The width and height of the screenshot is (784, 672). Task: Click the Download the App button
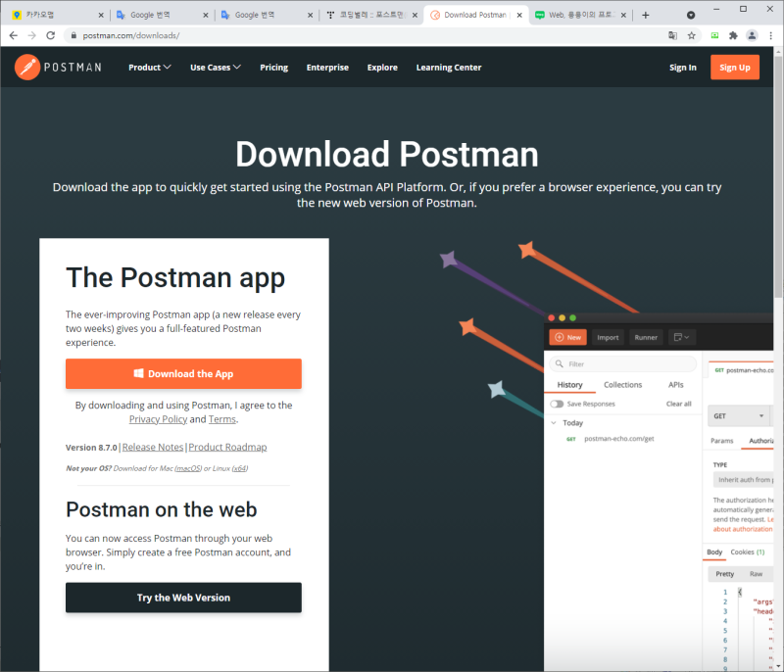pos(183,373)
